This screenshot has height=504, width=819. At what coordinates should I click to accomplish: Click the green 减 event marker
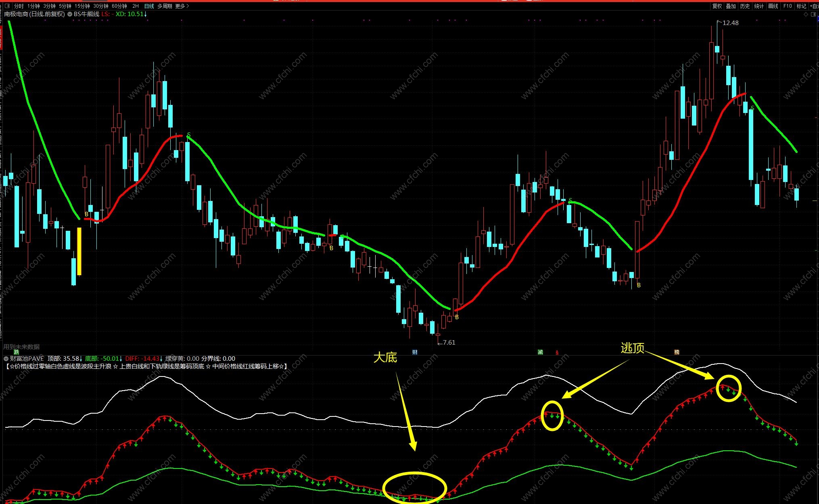point(540,352)
